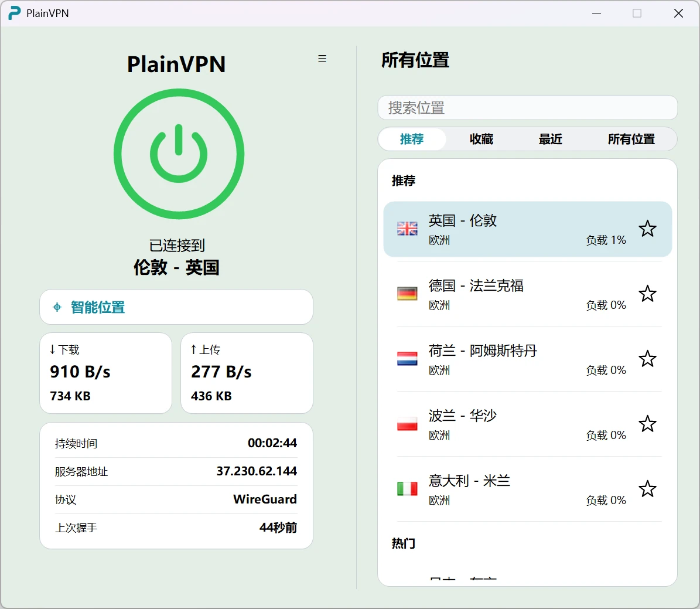Click the 上传 upload arrow label
Viewport: 700px width, 609px height.
coord(206,349)
